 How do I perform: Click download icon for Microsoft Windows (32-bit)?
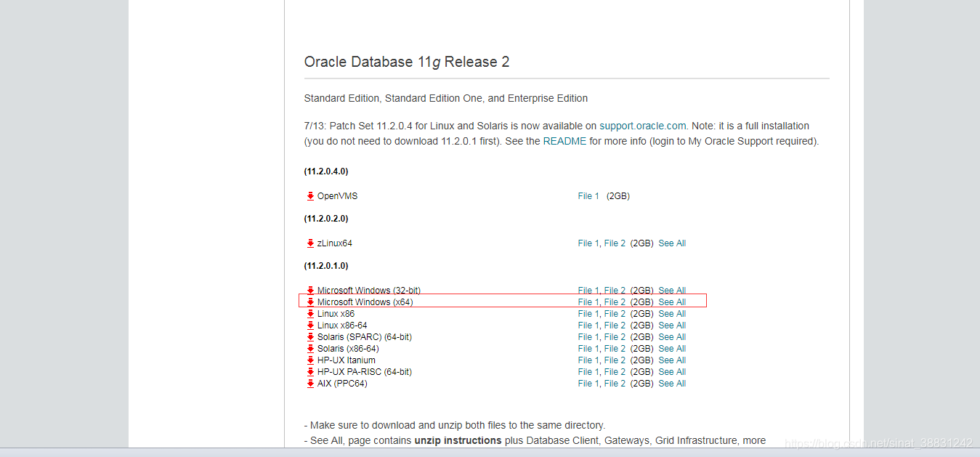pyautogui.click(x=310, y=291)
